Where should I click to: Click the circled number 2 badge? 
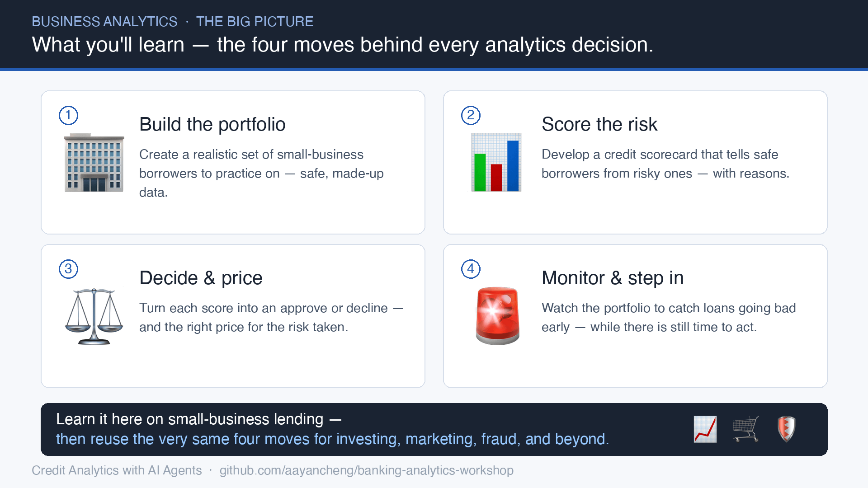(x=471, y=115)
